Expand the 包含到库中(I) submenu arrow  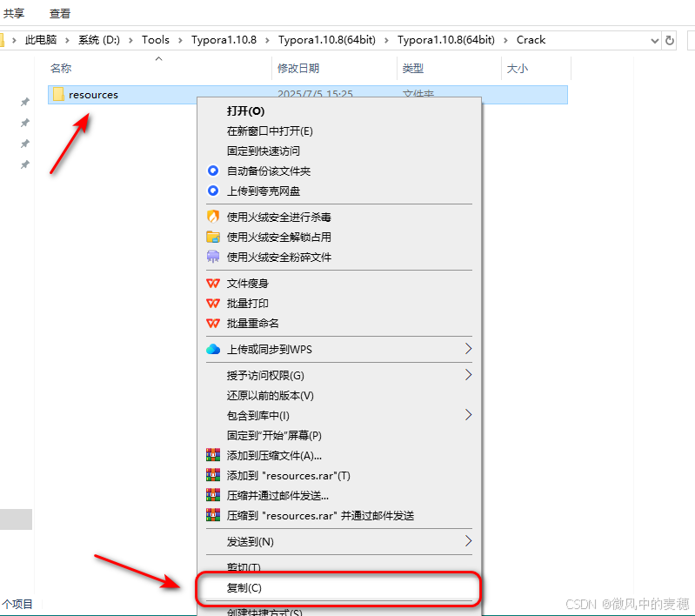click(468, 415)
